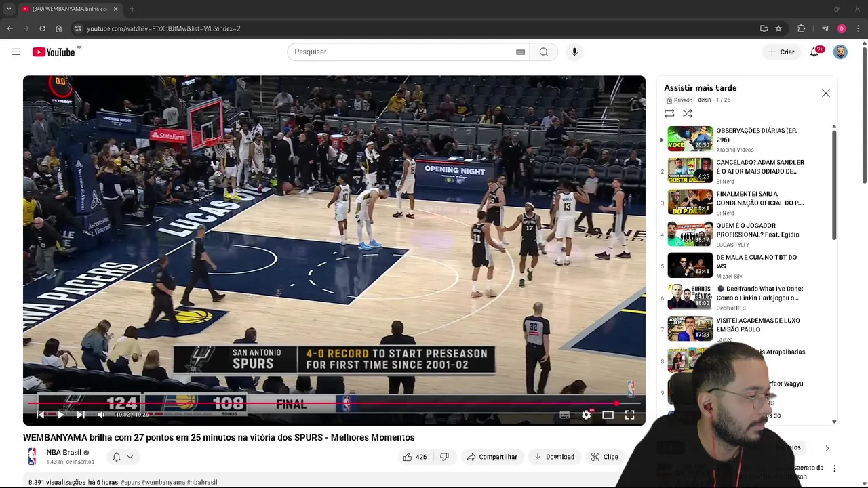Open NBA Brasil channel name link
Image resolution: width=868 pixels, height=488 pixels.
tap(64, 453)
